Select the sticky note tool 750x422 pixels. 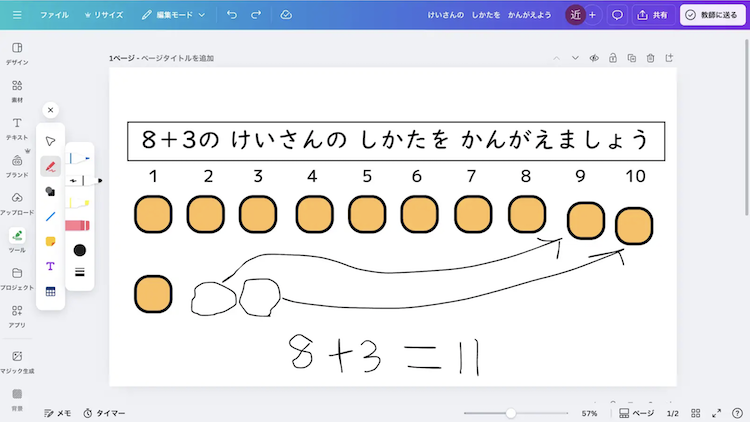[x=50, y=241]
